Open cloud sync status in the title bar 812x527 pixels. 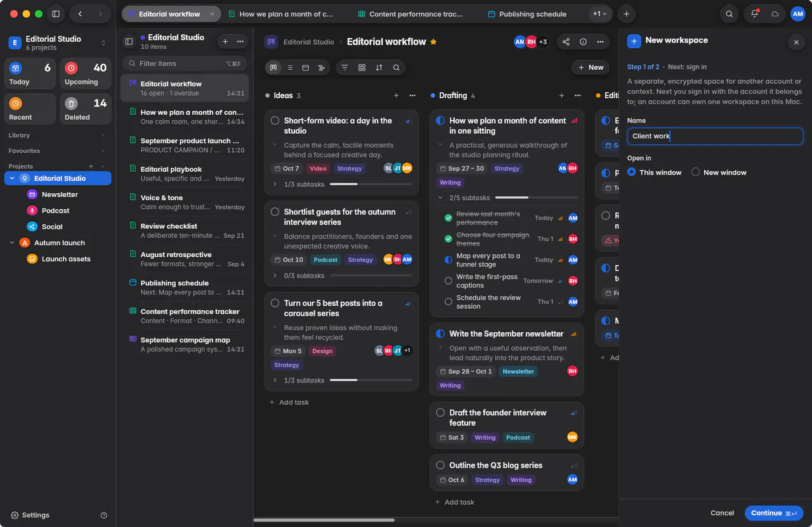point(775,14)
